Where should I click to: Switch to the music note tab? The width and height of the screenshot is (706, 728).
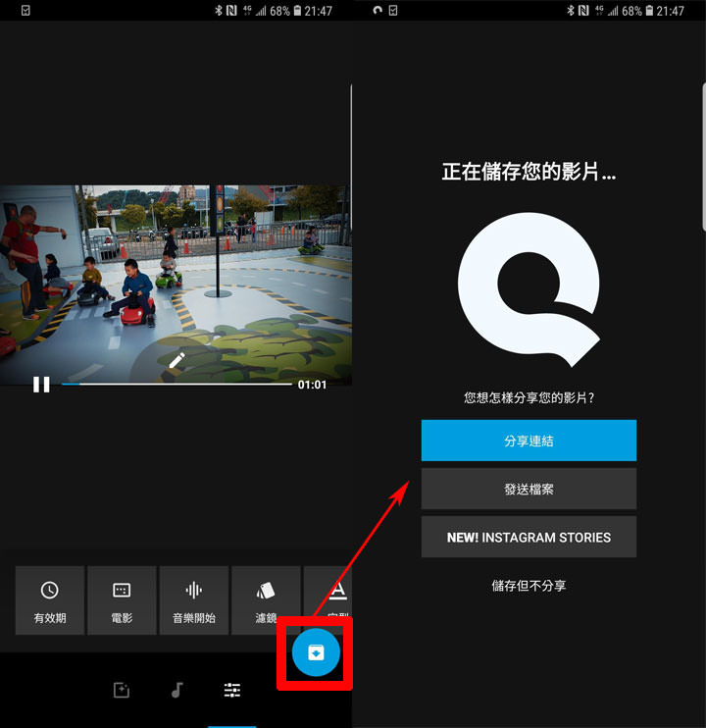click(x=177, y=690)
